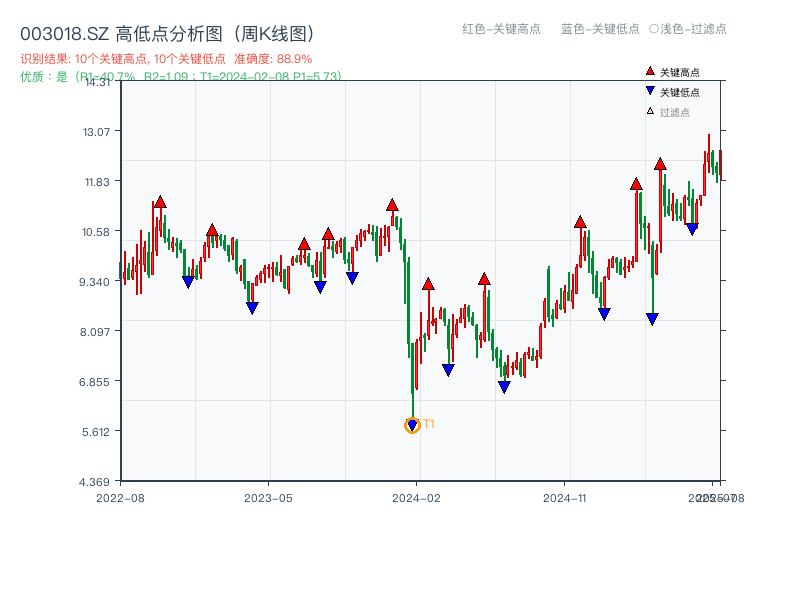Click the red 识别结果 summary line
The height and width of the screenshot is (600, 800).
click(x=166, y=59)
